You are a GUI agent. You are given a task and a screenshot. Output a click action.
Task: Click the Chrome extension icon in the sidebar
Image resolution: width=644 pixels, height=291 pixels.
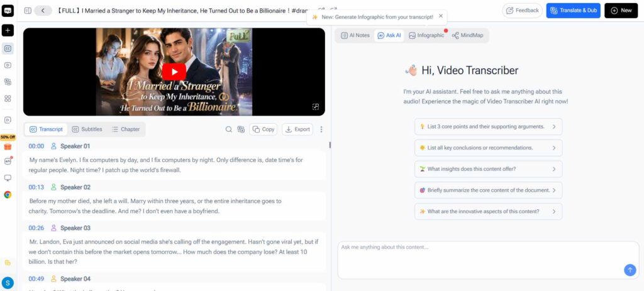click(8, 195)
